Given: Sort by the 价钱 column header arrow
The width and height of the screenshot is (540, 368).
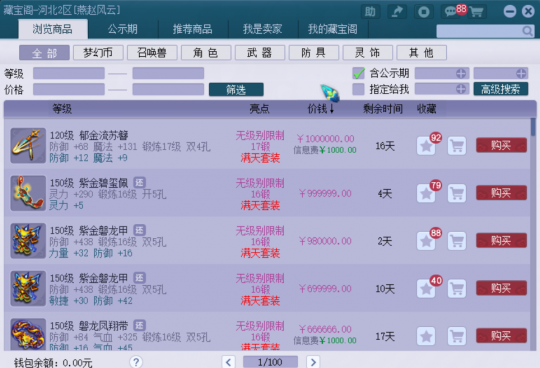Looking at the screenshot, I should pyautogui.click(x=332, y=109).
